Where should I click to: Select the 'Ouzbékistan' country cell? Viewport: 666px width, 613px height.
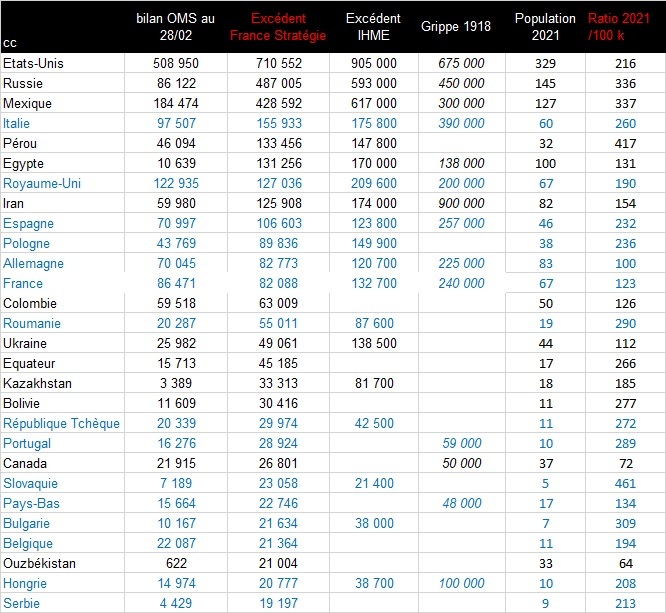[40, 563]
